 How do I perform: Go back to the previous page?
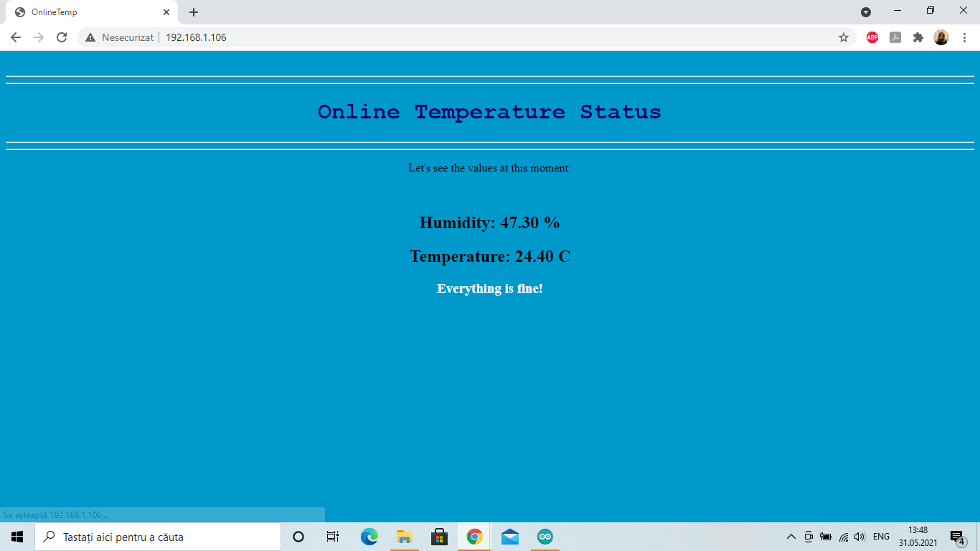tap(16, 37)
